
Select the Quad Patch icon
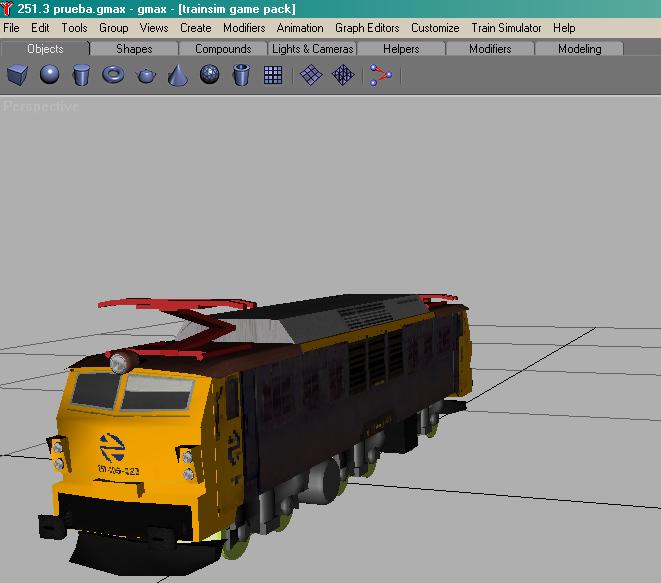point(311,74)
